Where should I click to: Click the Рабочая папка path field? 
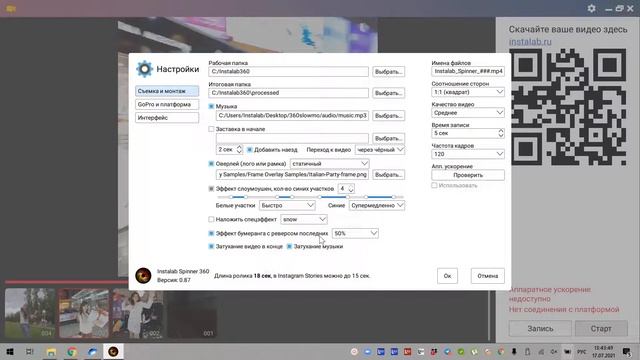(289, 71)
